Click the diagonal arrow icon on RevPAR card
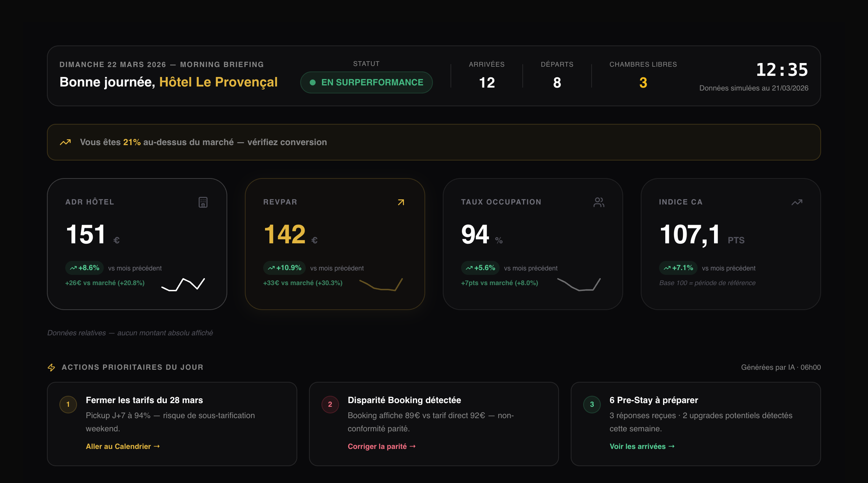The image size is (868, 483). (401, 202)
